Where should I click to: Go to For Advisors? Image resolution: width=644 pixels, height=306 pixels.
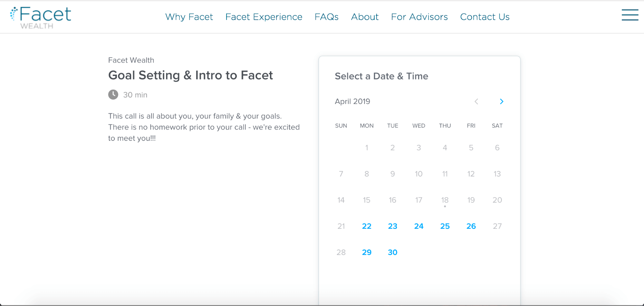[x=419, y=17]
